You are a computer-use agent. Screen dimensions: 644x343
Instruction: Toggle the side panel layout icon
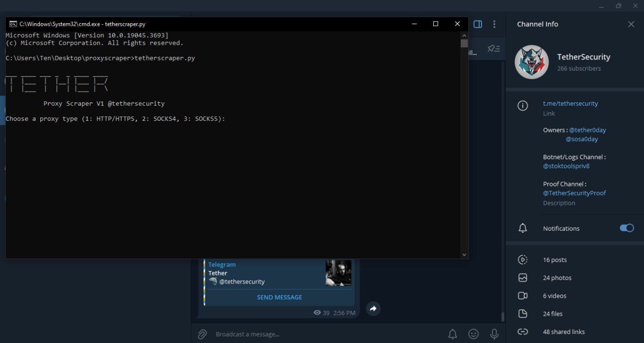click(478, 24)
